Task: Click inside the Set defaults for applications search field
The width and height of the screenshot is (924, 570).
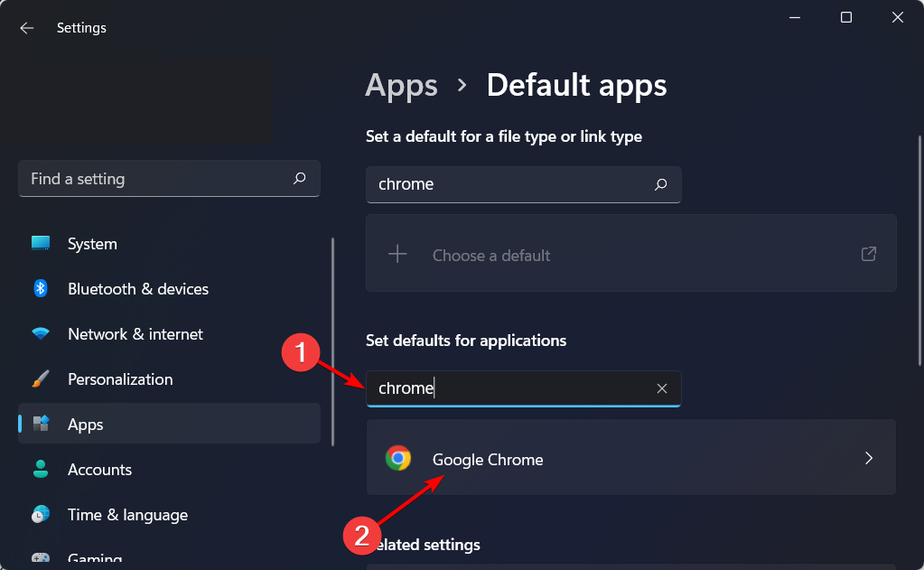Action: (523, 388)
